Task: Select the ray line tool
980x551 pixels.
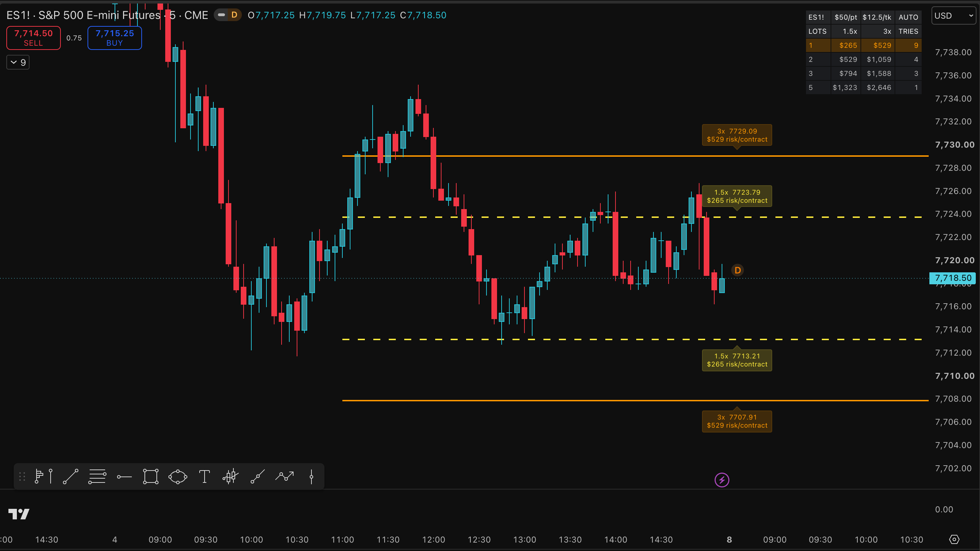Action: click(258, 477)
